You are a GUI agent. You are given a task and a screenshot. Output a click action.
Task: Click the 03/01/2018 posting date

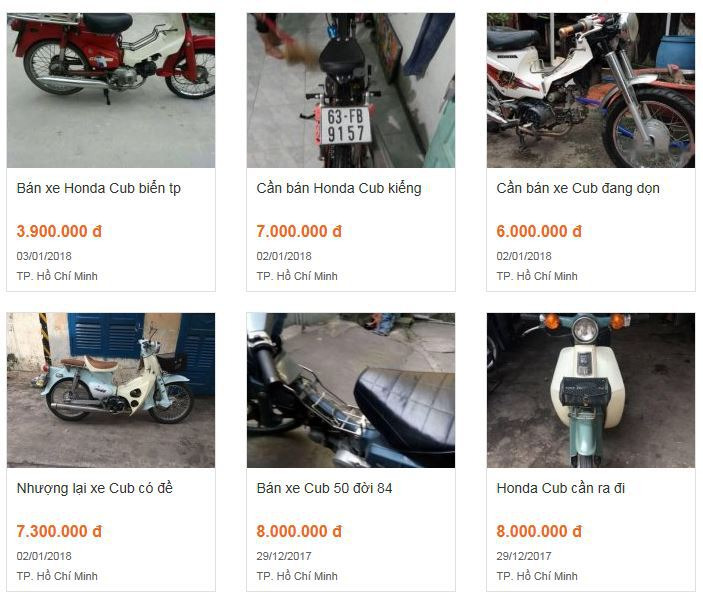[44, 256]
